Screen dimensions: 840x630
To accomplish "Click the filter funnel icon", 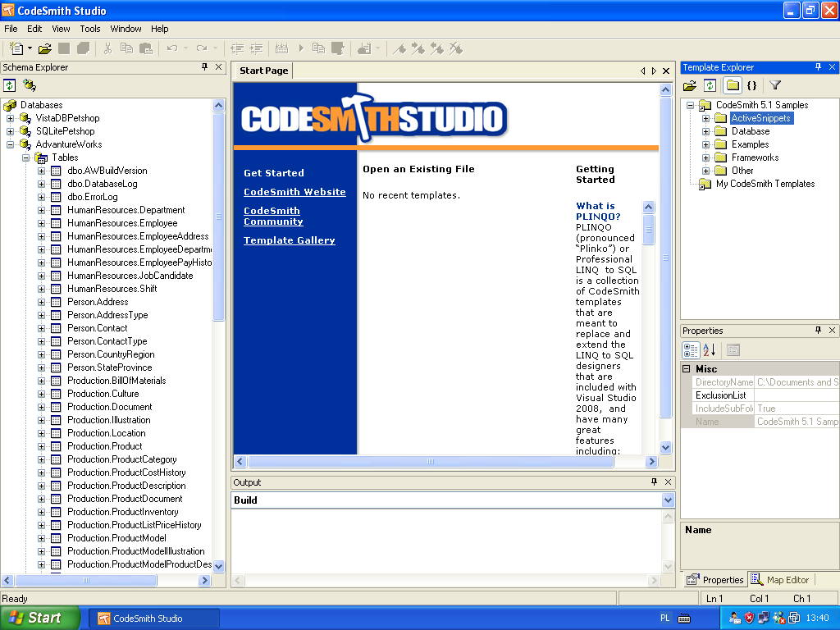I will [x=775, y=85].
